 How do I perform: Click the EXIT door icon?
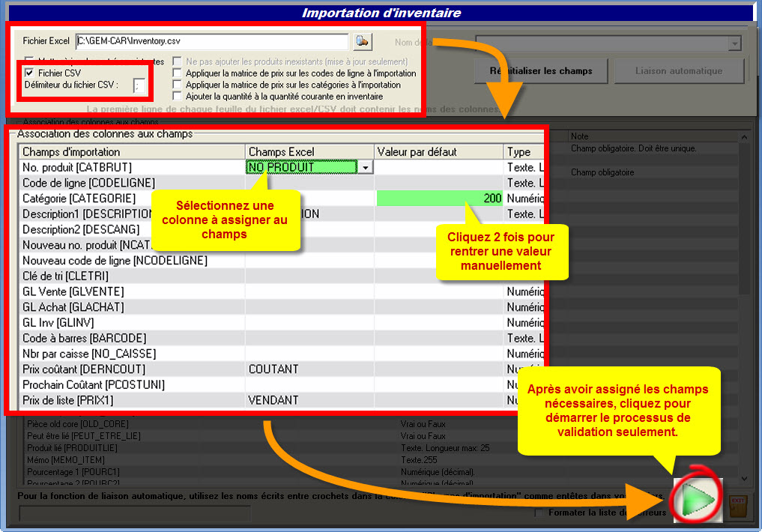(738, 508)
